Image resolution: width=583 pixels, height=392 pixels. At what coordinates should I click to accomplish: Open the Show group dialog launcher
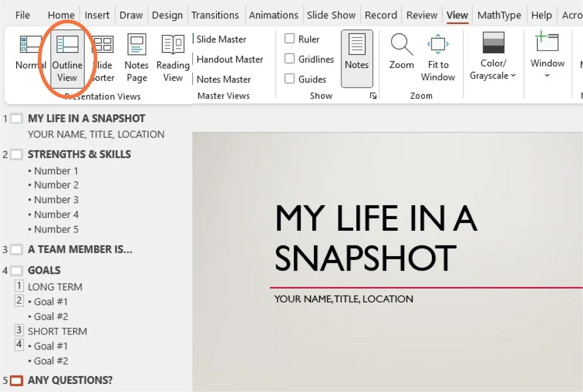[373, 95]
